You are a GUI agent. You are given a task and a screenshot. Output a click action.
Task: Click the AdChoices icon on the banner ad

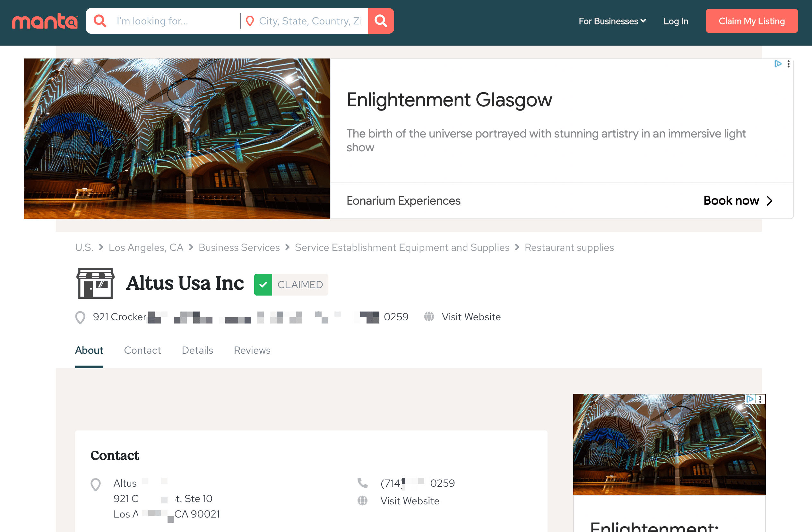pyautogui.click(x=778, y=64)
